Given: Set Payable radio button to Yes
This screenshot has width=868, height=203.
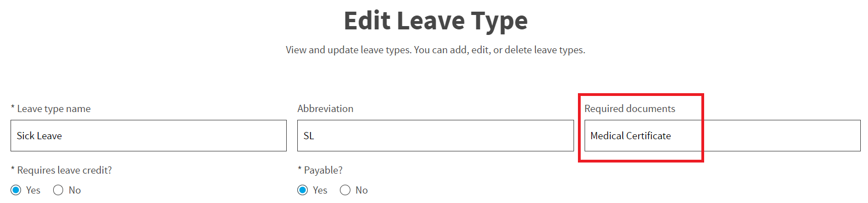Looking at the screenshot, I should [x=303, y=190].
